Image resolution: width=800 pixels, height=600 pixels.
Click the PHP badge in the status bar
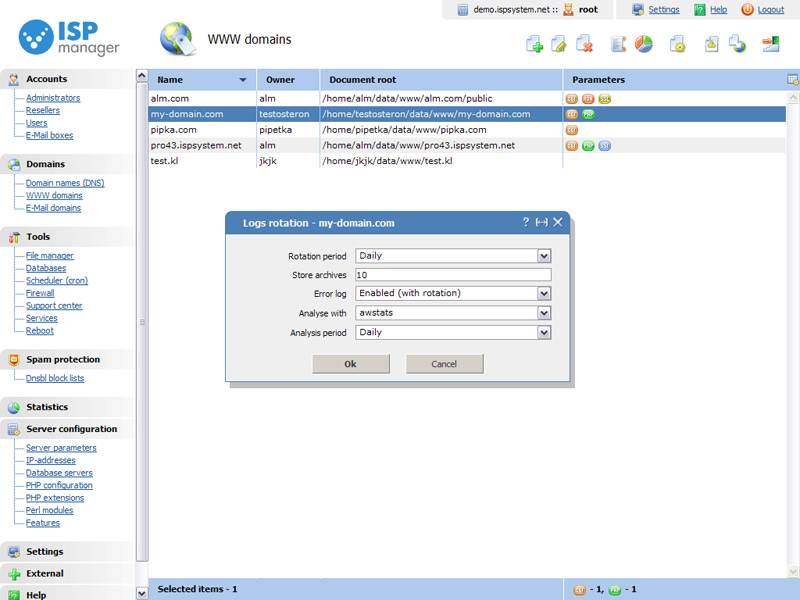[x=615, y=590]
